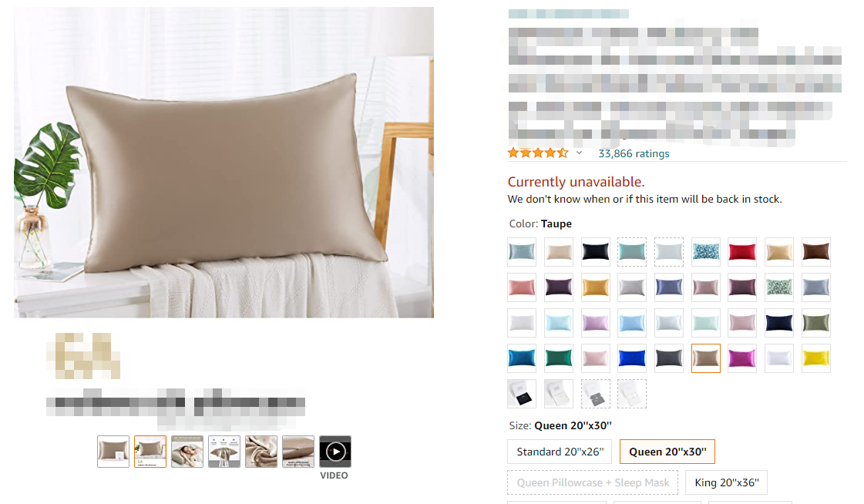Choose King 20"x36" size option
Image resolution: width=864 pixels, height=504 pixels.
726,482
